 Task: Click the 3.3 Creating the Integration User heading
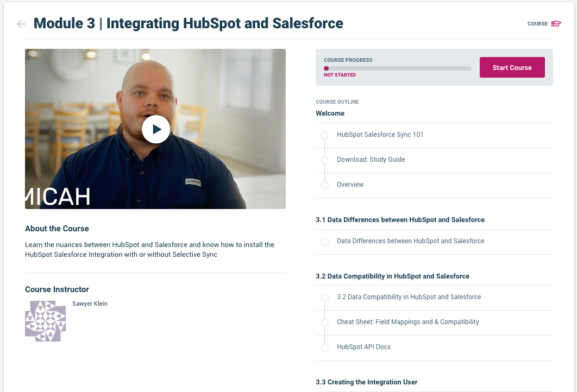(367, 382)
